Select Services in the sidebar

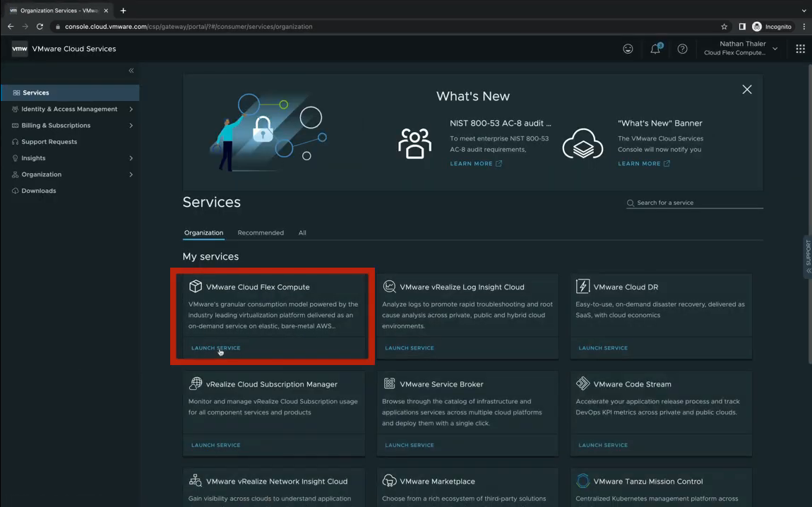[70, 93]
